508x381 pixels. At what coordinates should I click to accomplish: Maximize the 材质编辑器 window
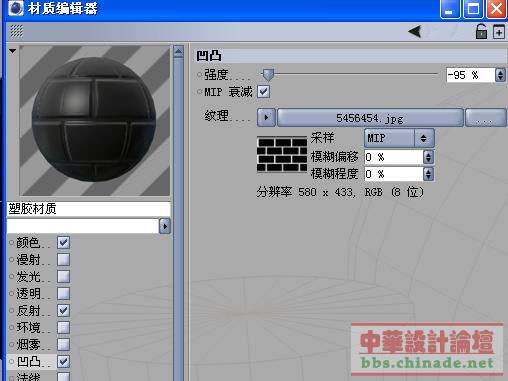(473, 9)
